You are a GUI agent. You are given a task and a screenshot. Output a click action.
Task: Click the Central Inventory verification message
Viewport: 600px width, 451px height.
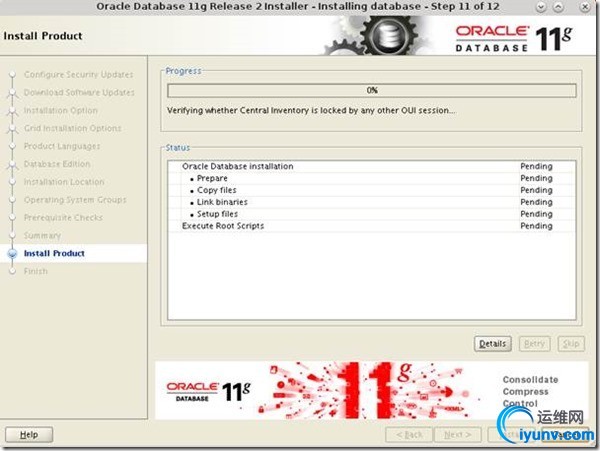click(x=311, y=111)
